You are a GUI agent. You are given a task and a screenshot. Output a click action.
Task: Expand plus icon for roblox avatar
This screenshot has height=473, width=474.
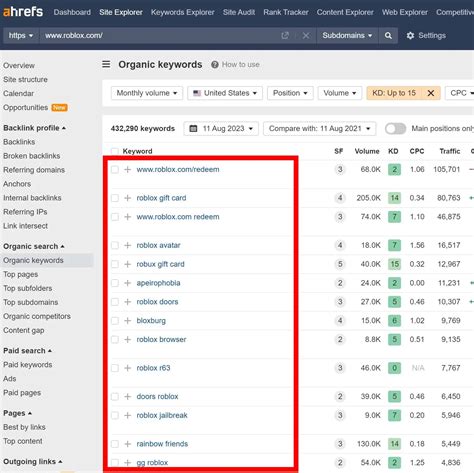[x=127, y=245]
